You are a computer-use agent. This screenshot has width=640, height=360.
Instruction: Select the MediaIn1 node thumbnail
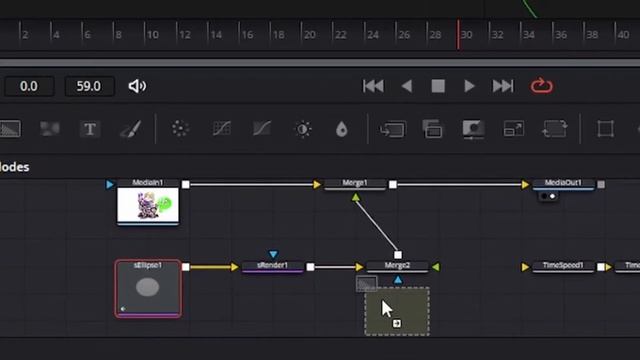point(148,204)
